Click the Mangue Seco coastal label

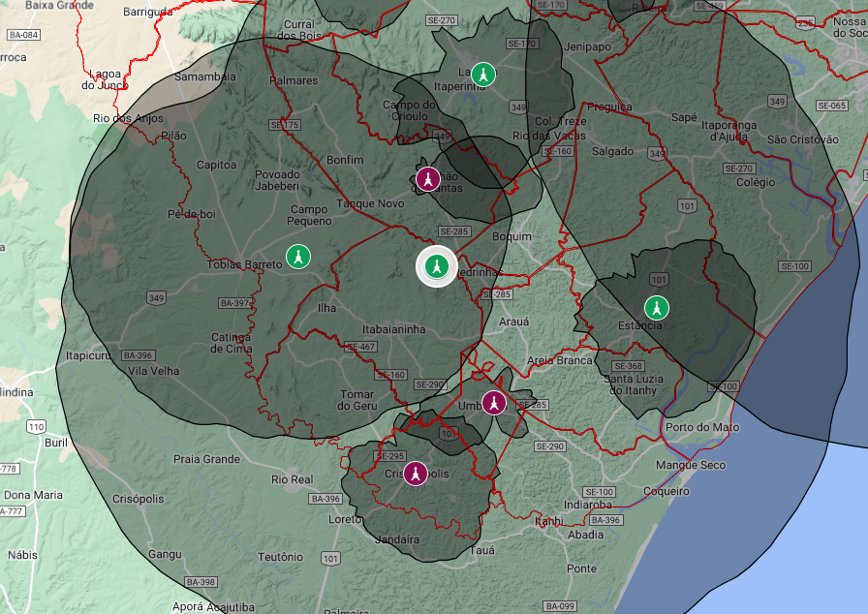tap(691, 465)
